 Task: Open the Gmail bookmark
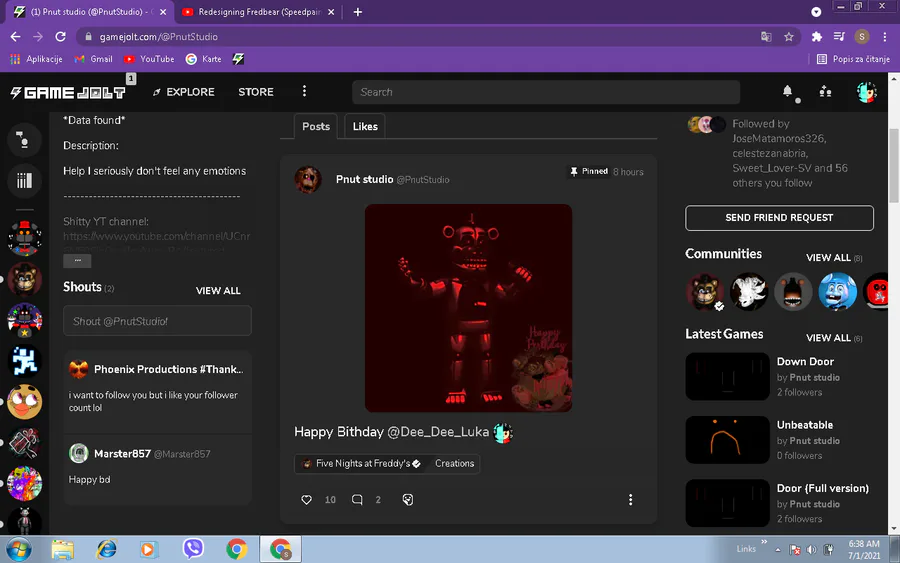coord(94,59)
